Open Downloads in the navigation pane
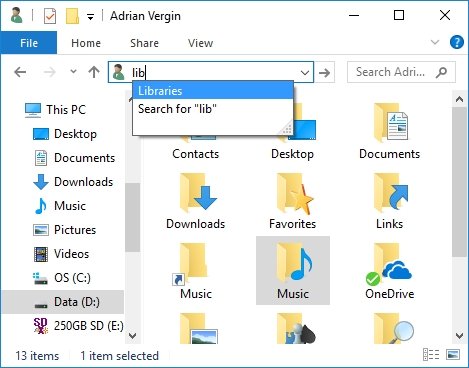This screenshot has height=368, width=469. pos(73,182)
